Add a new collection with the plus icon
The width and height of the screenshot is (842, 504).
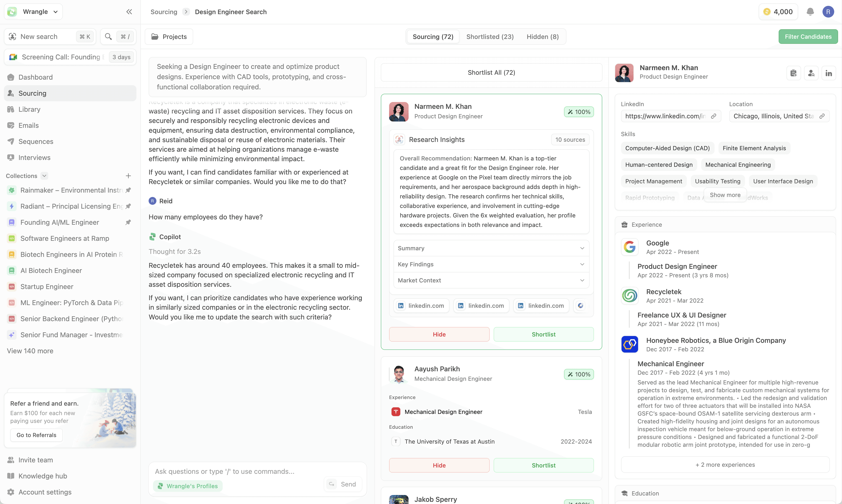(x=128, y=176)
